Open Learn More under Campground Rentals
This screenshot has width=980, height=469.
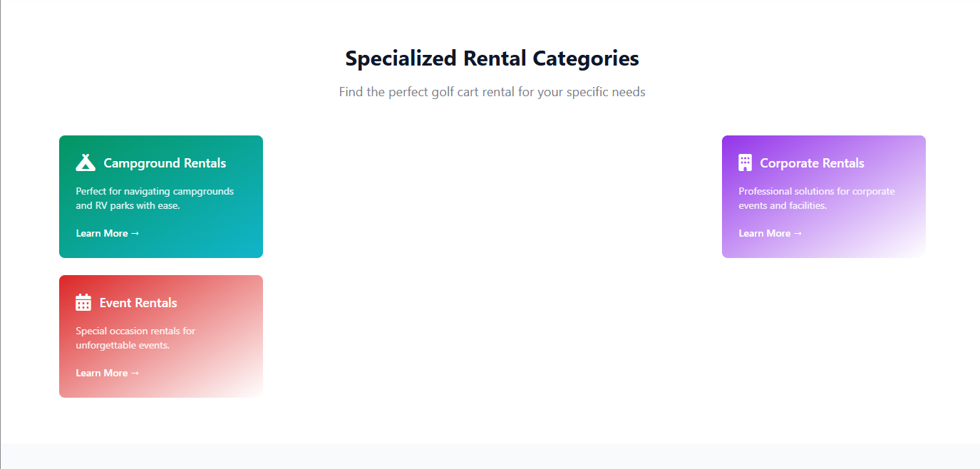click(102, 233)
